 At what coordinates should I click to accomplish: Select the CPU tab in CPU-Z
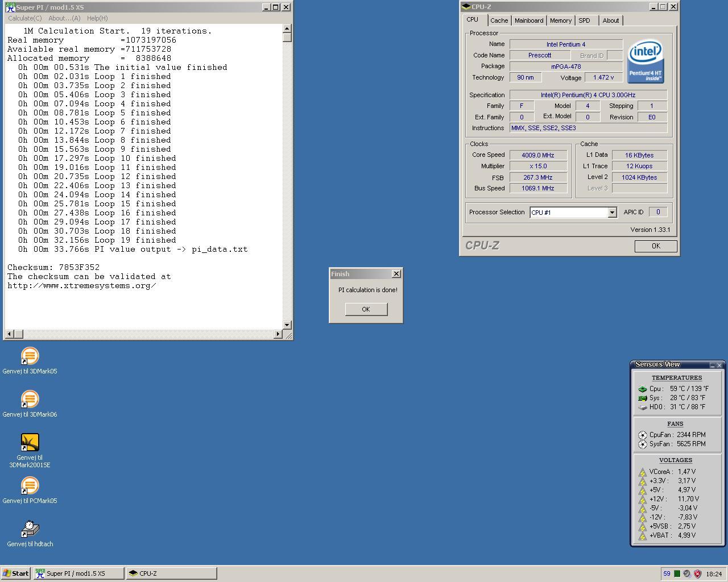point(473,19)
